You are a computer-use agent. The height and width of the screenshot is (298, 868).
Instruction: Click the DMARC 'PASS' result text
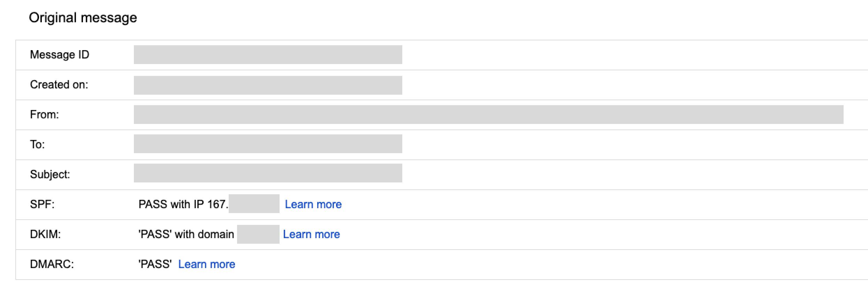(x=155, y=264)
